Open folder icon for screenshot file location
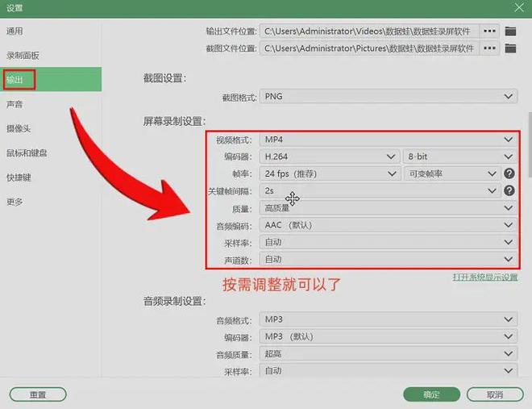The width and height of the screenshot is (532, 409). pyautogui.click(x=510, y=48)
